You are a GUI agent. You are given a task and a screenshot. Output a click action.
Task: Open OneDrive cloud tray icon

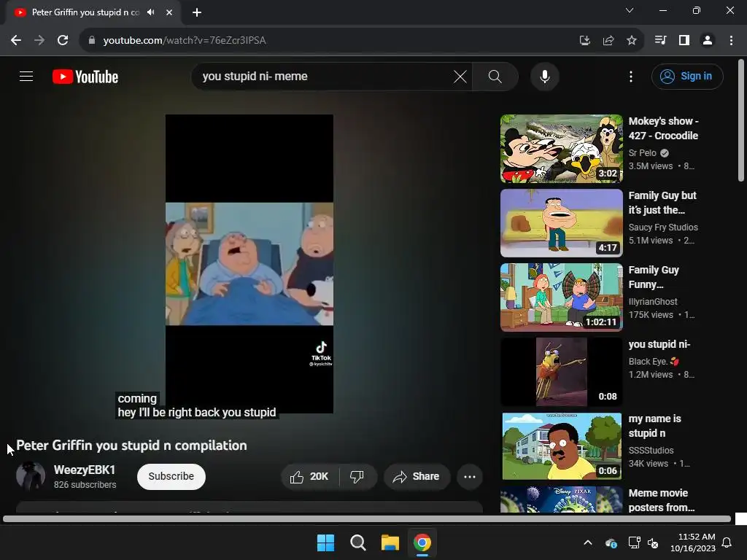point(611,542)
